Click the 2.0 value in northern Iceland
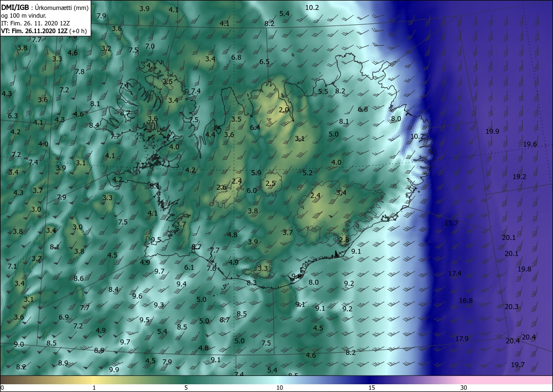The height and width of the screenshot is (392, 553). click(x=284, y=110)
